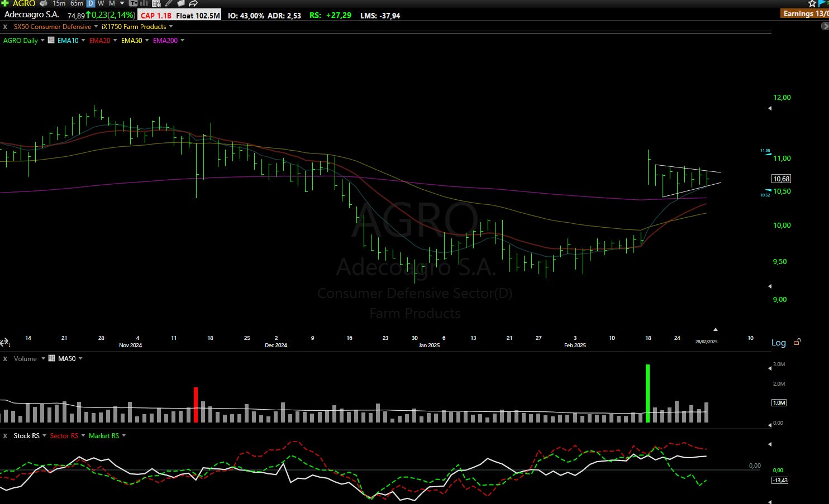Click the add-indicator grid plus icon
829x504 pixels.
tap(156, 3)
